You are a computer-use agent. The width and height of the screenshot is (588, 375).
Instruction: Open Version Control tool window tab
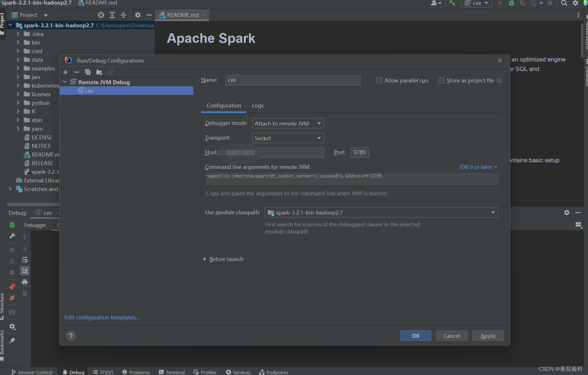pos(32,372)
